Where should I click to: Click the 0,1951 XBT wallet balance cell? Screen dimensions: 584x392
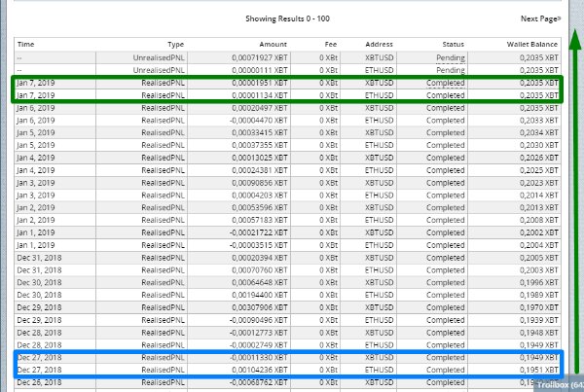coord(538,371)
